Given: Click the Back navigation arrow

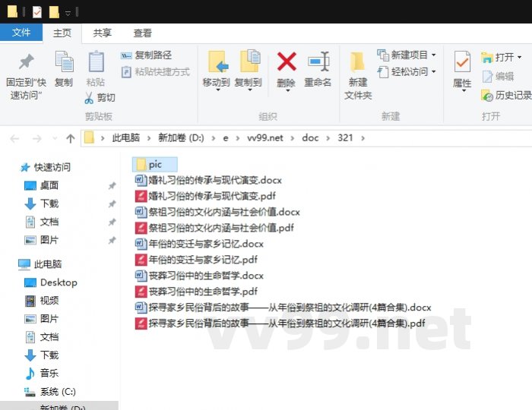Looking at the screenshot, I should pos(14,138).
